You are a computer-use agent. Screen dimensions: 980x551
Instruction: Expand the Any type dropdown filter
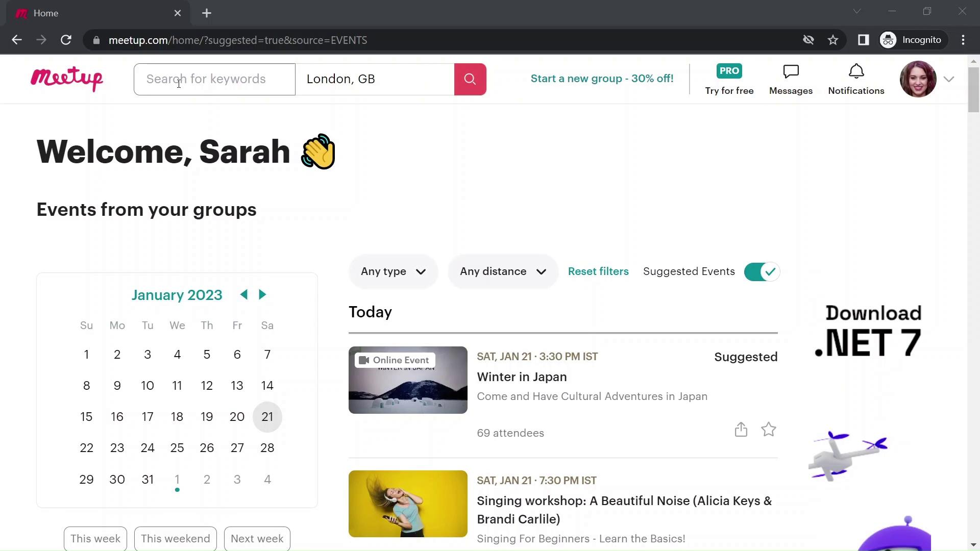coord(394,271)
